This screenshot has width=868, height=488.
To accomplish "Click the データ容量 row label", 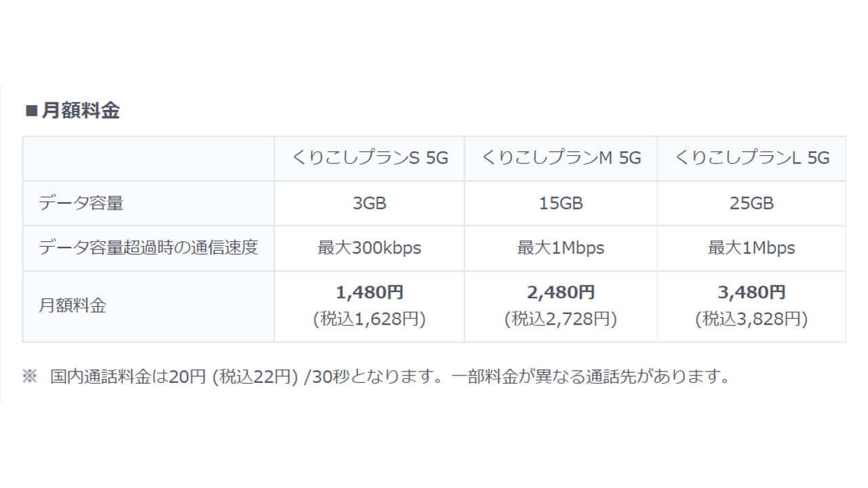I will pos(81,203).
